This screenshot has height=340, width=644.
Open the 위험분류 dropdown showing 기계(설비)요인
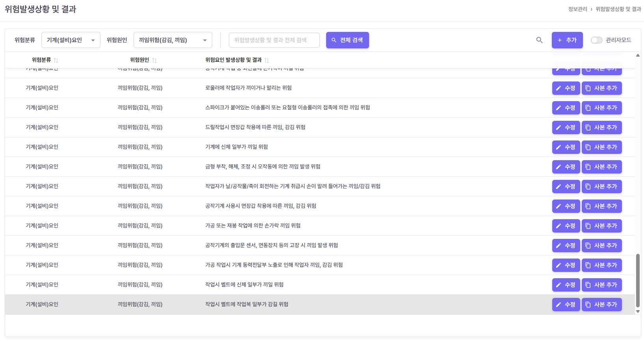click(71, 40)
